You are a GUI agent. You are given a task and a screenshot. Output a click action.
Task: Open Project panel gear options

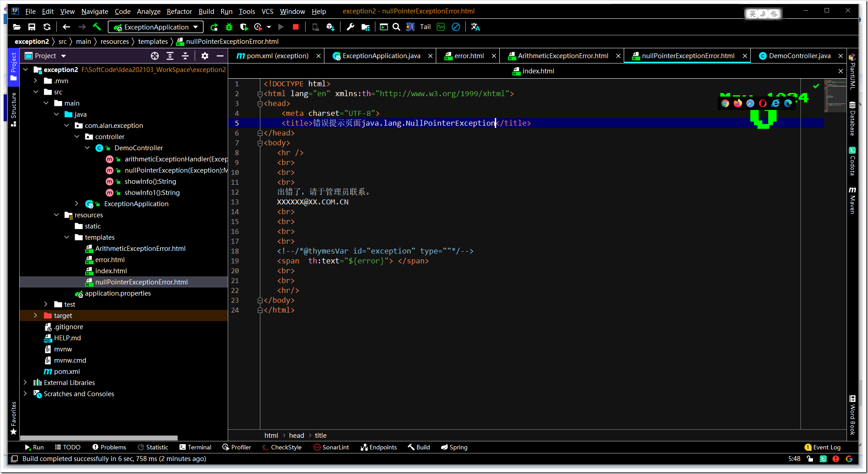tap(205, 56)
